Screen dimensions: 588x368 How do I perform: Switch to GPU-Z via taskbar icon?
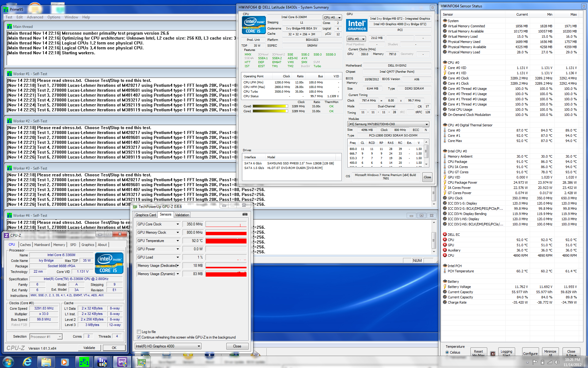coord(141,362)
